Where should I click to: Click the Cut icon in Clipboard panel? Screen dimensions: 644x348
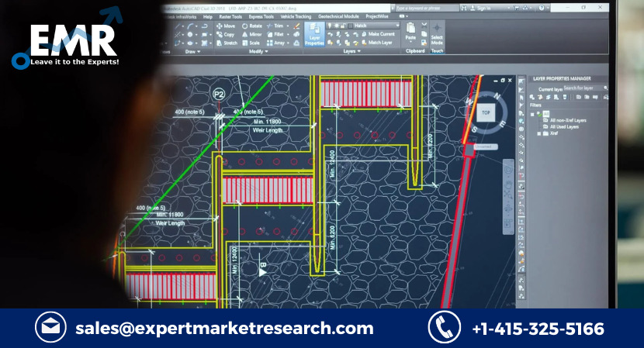pos(424,26)
